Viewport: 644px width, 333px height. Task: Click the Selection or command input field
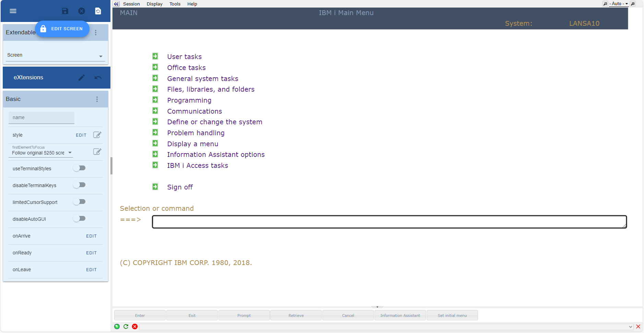click(x=389, y=222)
